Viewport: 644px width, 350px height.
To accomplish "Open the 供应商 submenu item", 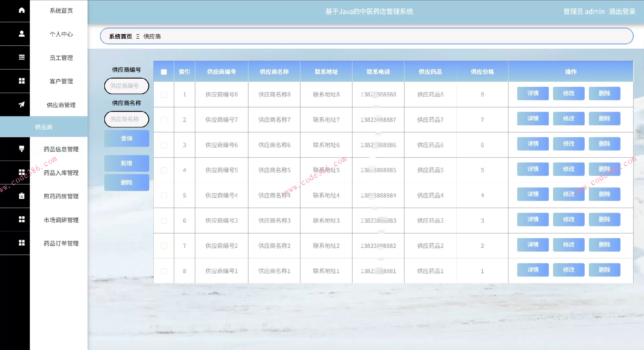I will tap(44, 127).
